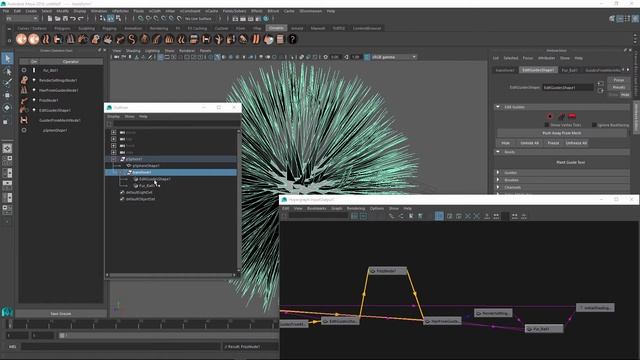The height and width of the screenshot is (360, 640).
Task: Click the EditGuidesShape1 operator icon in the stack
Action: [24, 110]
